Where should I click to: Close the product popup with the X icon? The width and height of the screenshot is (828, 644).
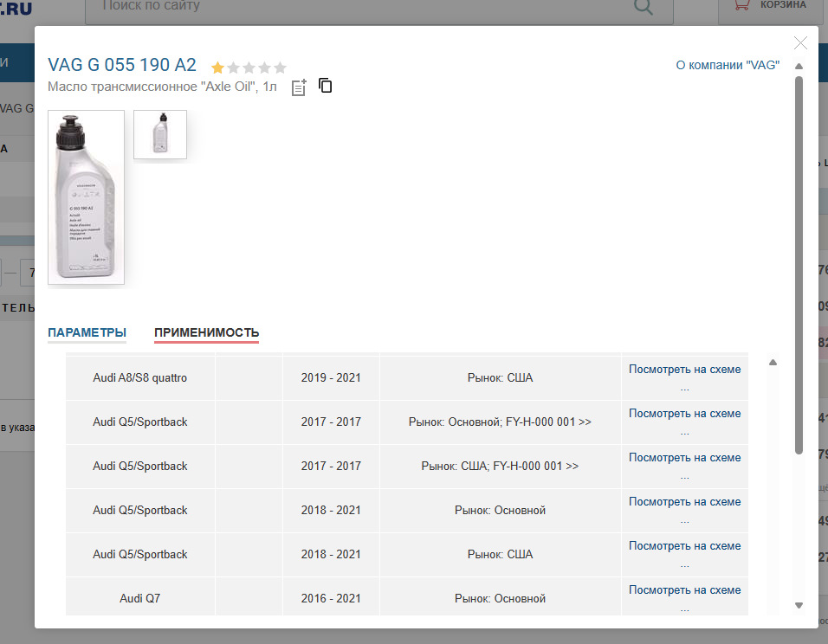[800, 42]
